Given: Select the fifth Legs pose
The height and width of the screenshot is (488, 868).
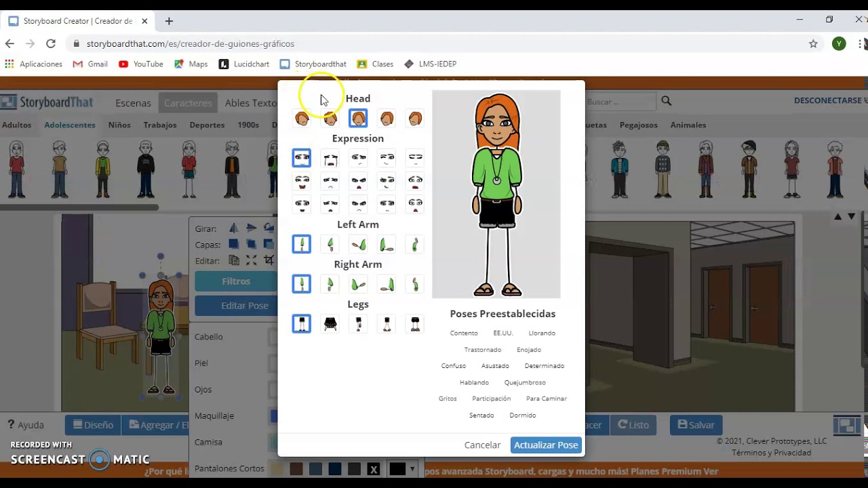Looking at the screenshot, I should click(415, 324).
